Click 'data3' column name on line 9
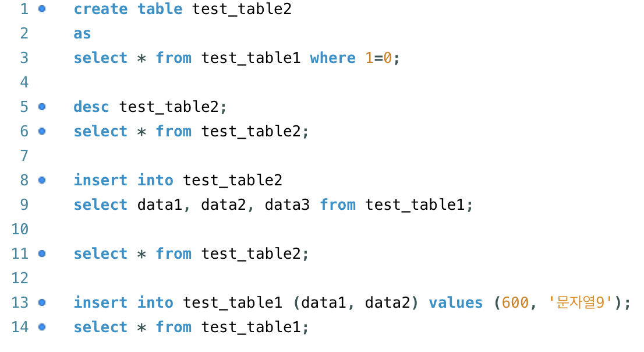Screen dimensions: 644x352 pyautogui.click(x=287, y=205)
